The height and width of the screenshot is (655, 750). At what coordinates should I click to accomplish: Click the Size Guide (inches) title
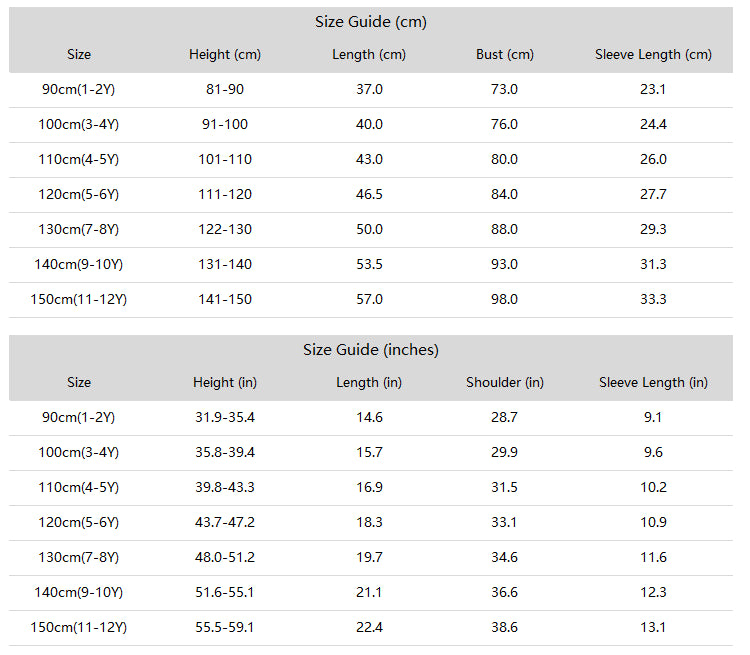pos(371,350)
